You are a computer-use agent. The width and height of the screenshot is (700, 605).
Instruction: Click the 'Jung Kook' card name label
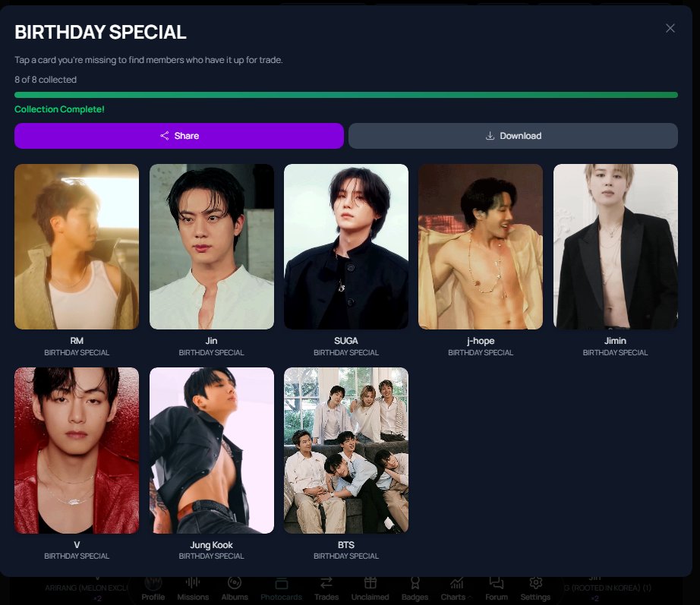pyautogui.click(x=212, y=545)
